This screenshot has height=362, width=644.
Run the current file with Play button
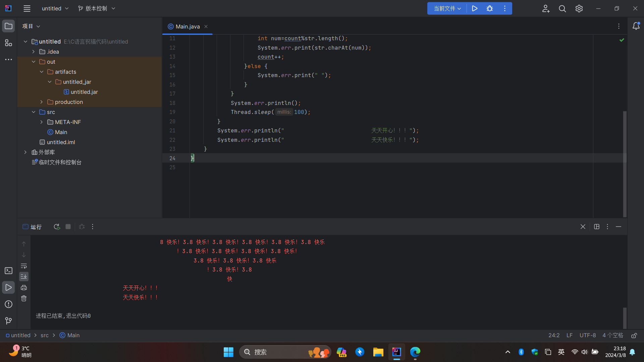pyautogui.click(x=475, y=8)
